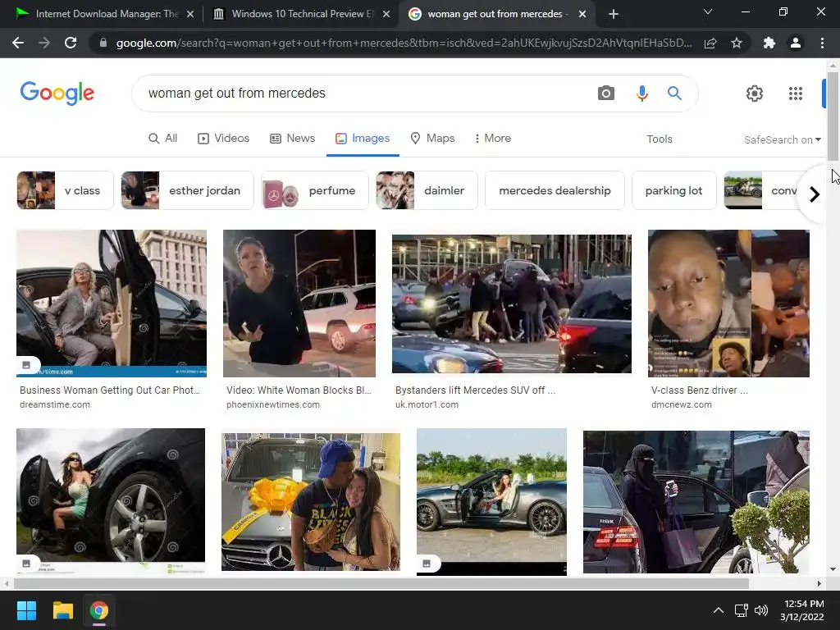Open Business Woman Getting Out Car image

tap(112, 304)
